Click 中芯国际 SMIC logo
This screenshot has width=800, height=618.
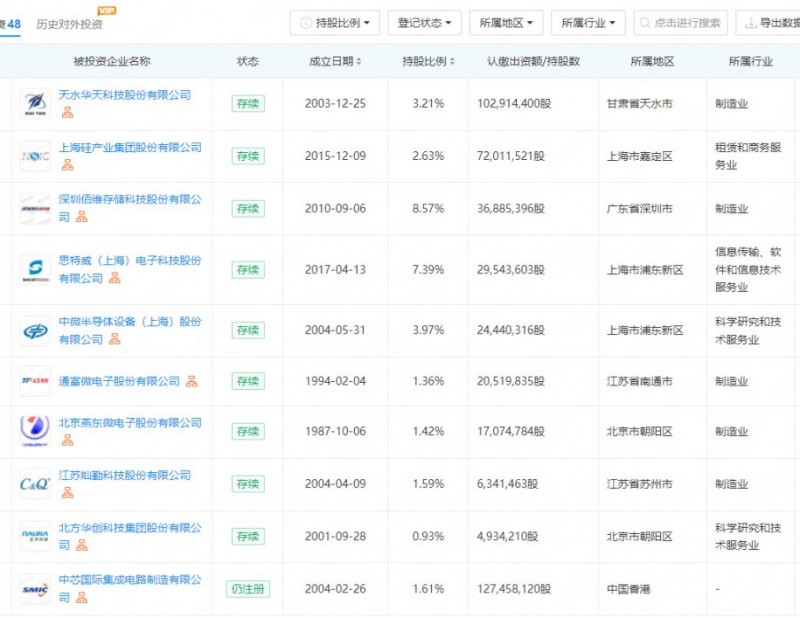[x=35, y=589]
